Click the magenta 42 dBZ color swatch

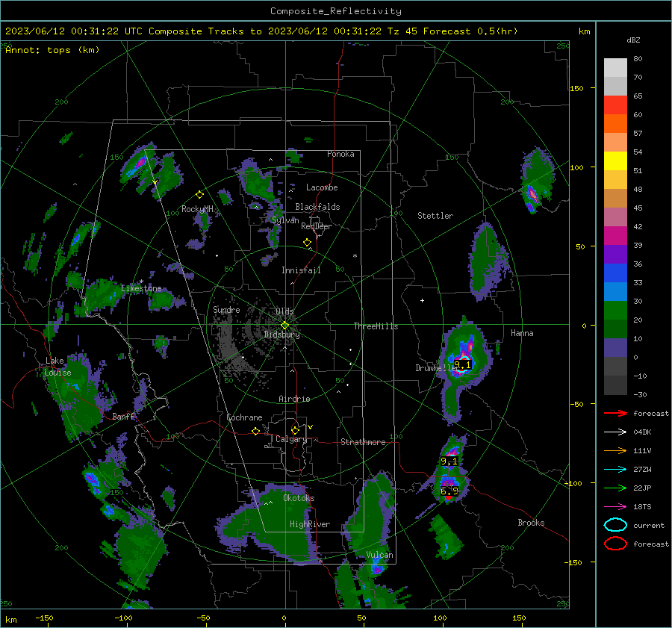pyautogui.click(x=615, y=236)
